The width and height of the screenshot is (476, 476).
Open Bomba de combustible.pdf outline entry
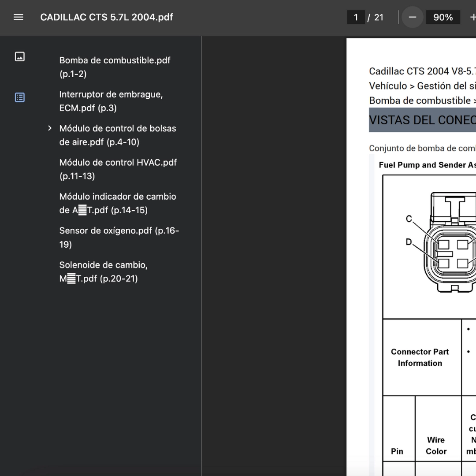[x=115, y=67]
